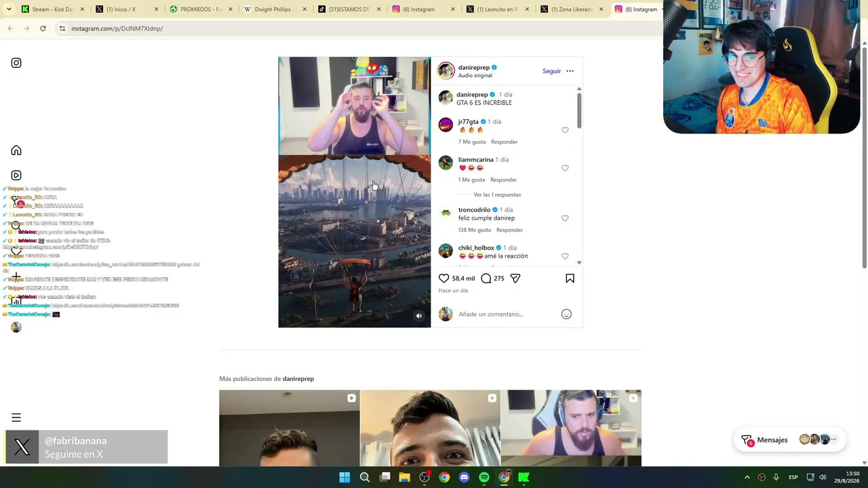Open middle thumbnail under 'Más publicaciones'
This screenshot has height=488, width=868.
pyautogui.click(x=430, y=428)
